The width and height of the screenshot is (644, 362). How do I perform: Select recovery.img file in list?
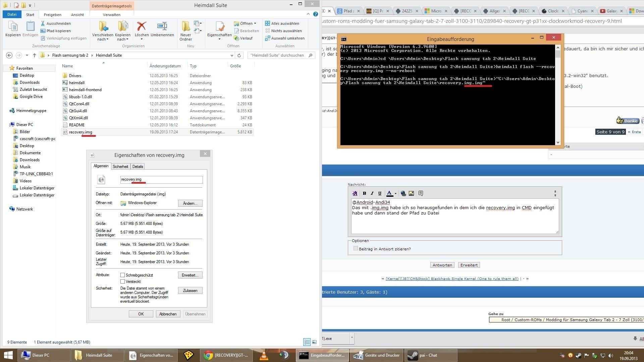pos(157,132)
